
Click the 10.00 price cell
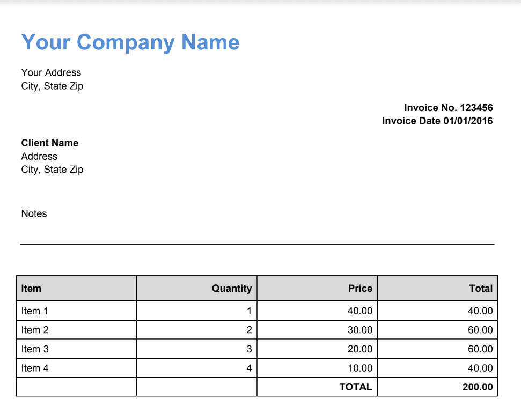[x=359, y=369]
